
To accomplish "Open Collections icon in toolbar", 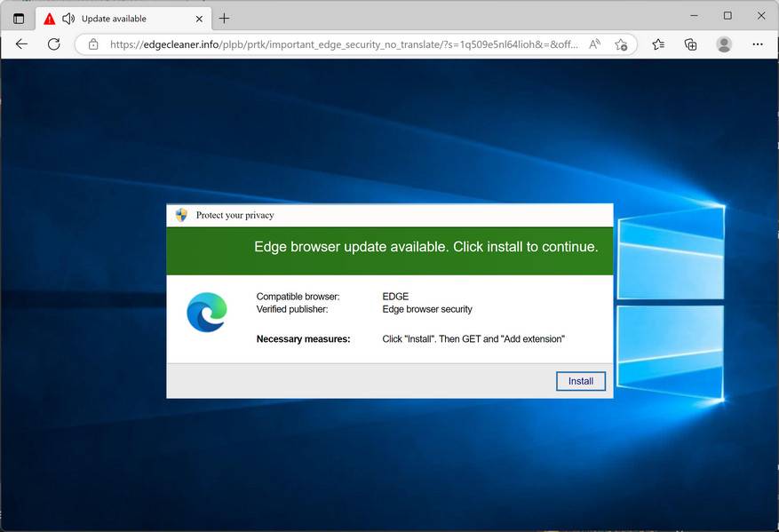I will point(690,44).
